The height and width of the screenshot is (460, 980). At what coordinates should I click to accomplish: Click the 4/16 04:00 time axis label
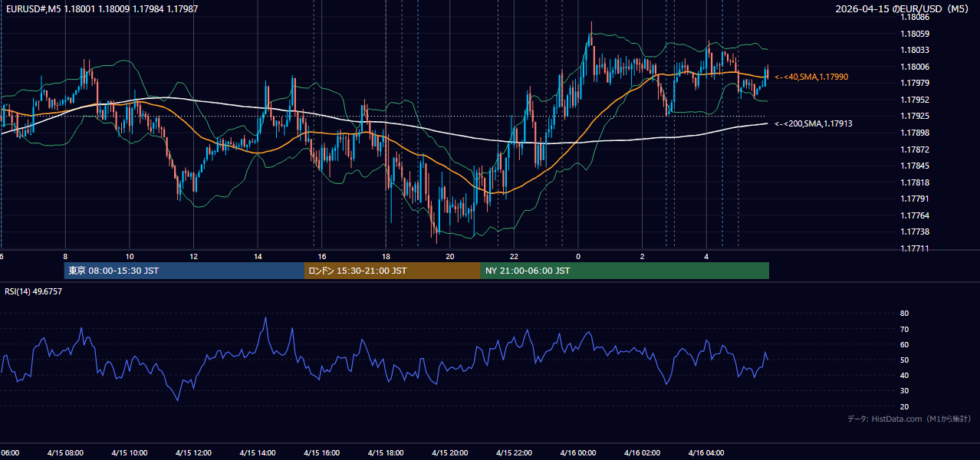(706, 453)
